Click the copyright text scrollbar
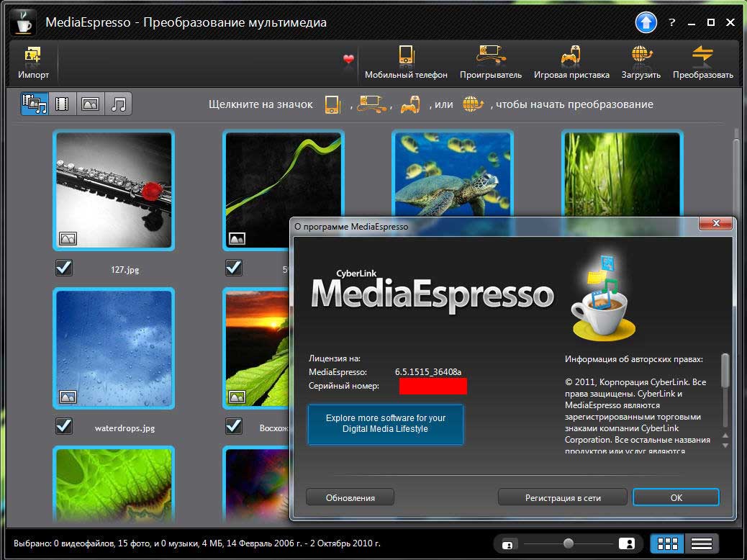The image size is (747, 560). click(725, 371)
